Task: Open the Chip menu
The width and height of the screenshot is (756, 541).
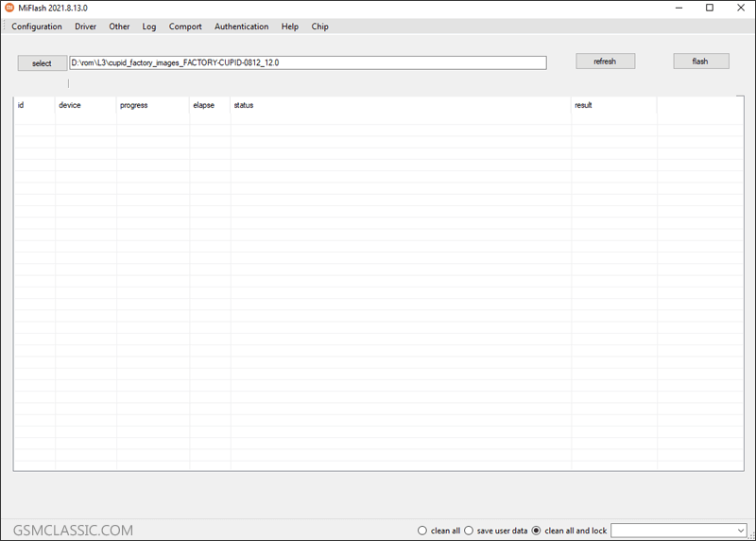Action: 319,26
